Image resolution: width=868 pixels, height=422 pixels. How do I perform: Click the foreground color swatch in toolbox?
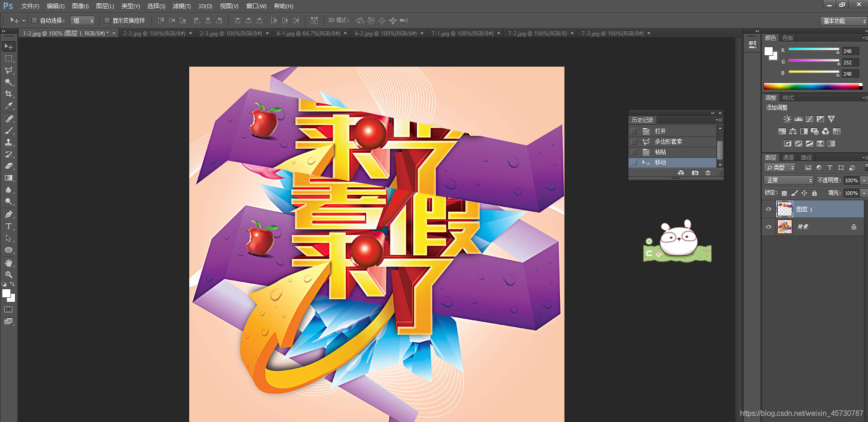6,293
